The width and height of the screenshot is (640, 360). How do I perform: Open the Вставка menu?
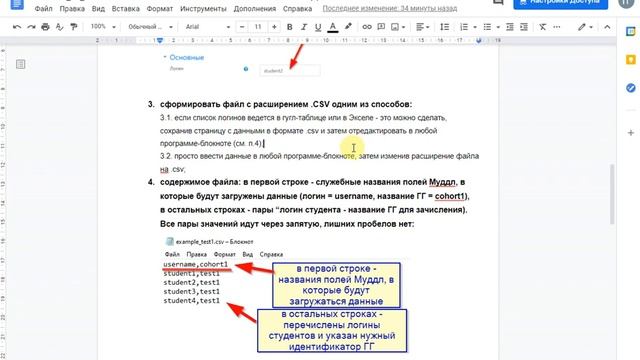click(125, 9)
